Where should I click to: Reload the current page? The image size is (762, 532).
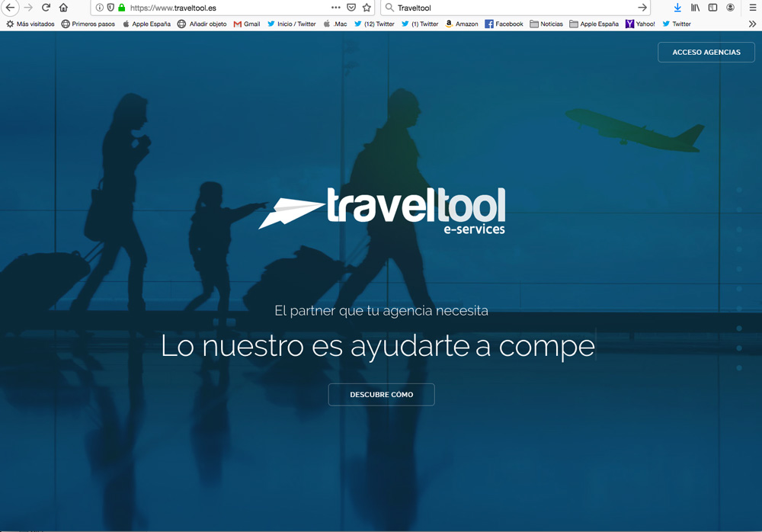coord(46,8)
